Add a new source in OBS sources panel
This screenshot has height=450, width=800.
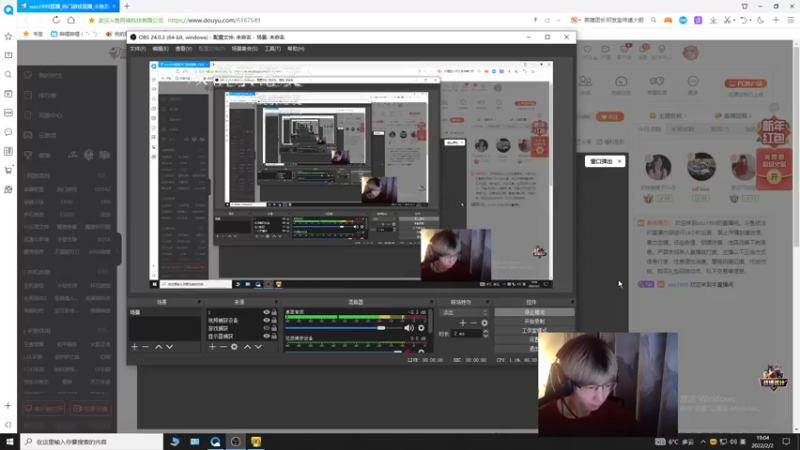pos(212,347)
